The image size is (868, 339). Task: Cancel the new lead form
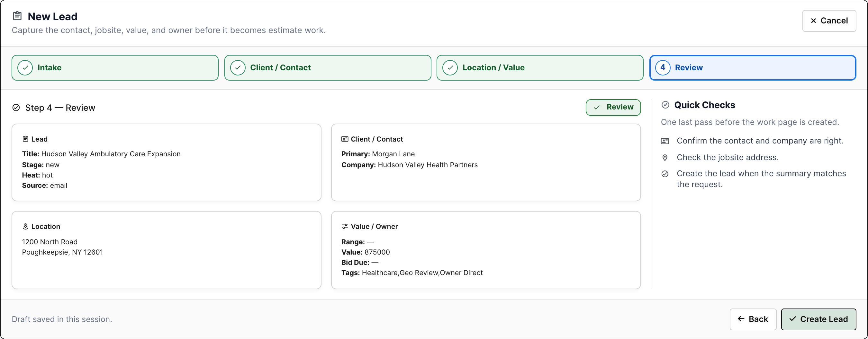829,21
